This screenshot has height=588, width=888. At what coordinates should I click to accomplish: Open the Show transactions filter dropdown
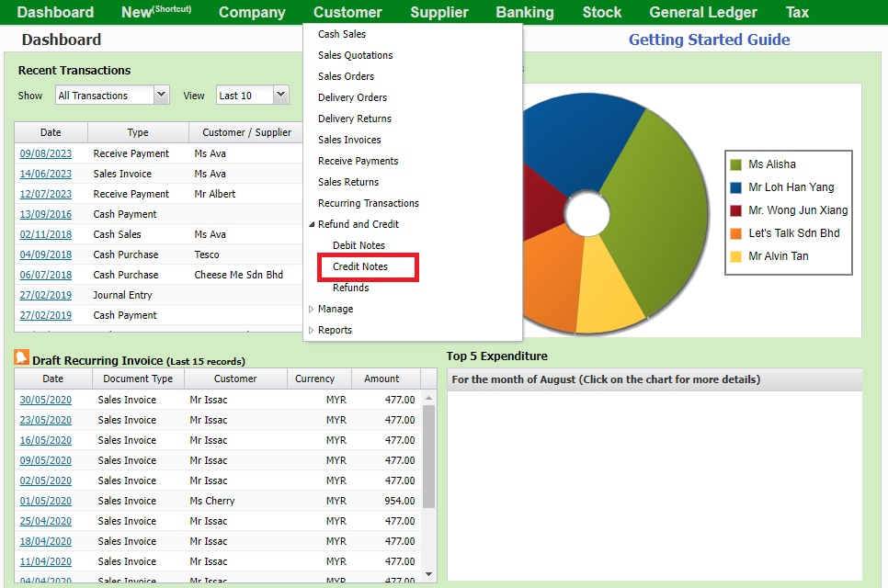tap(112, 95)
